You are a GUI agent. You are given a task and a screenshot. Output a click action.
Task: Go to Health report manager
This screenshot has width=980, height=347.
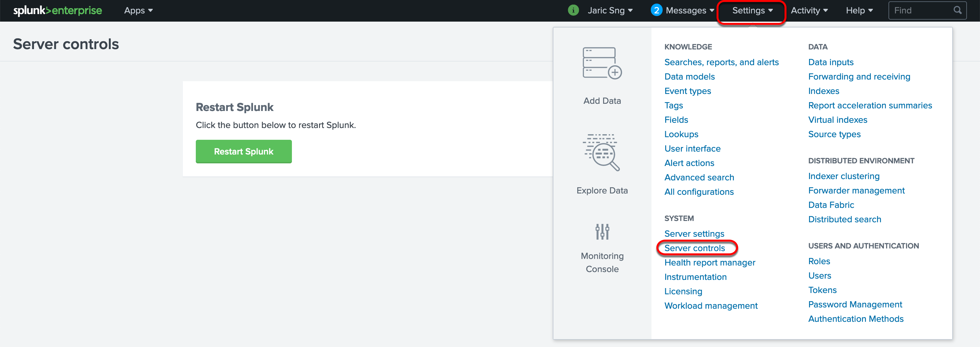pos(710,263)
